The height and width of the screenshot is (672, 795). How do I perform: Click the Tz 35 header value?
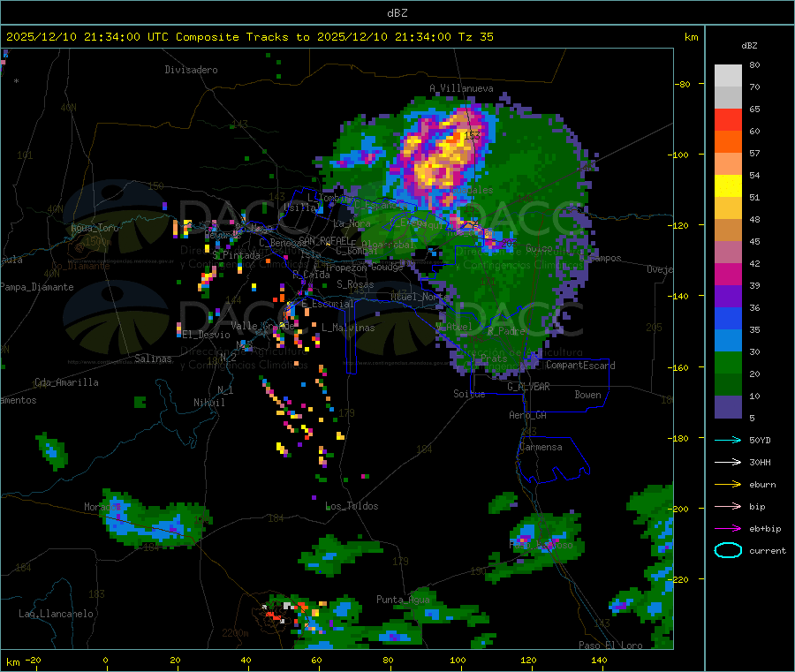476,37
